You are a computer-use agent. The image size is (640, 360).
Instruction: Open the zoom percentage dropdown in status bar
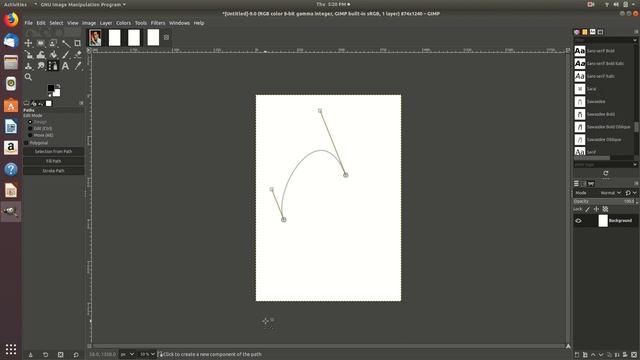[147, 354]
